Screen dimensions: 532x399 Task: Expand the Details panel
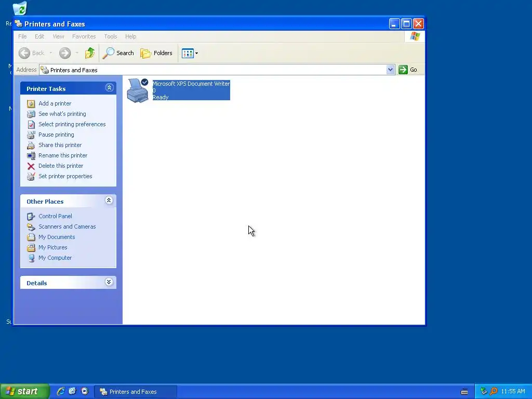click(x=109, y=282)
